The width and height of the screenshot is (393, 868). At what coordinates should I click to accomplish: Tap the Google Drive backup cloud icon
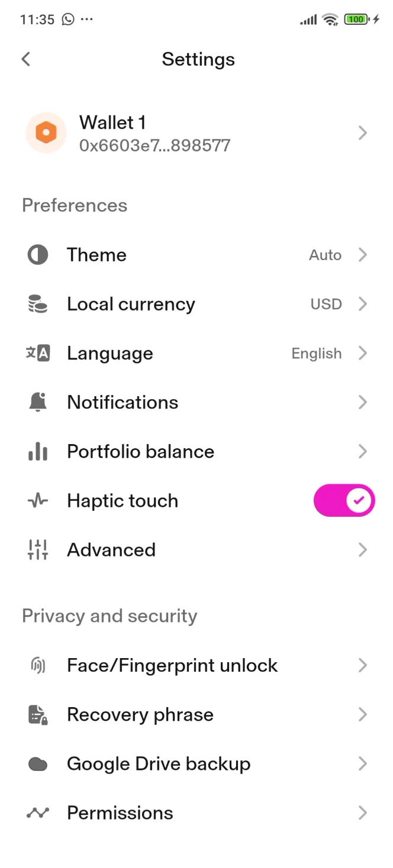(x=38, y=764)
